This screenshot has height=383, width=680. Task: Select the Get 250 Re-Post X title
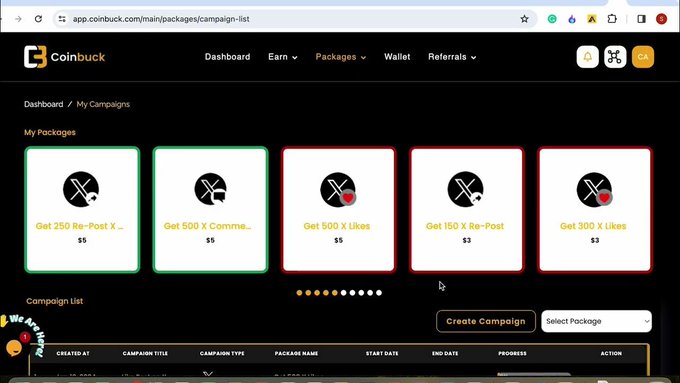click(x=79, y=226)
